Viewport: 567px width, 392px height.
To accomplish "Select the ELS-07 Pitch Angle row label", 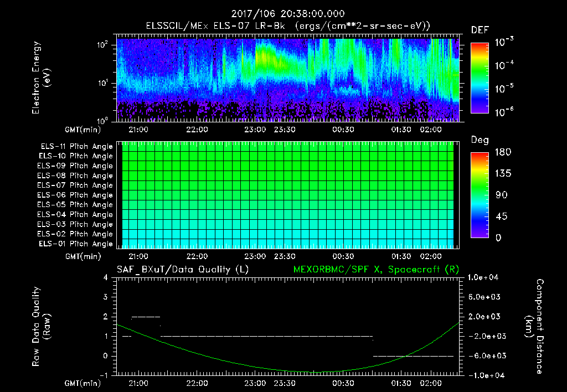I will click(x=75, y=185).
